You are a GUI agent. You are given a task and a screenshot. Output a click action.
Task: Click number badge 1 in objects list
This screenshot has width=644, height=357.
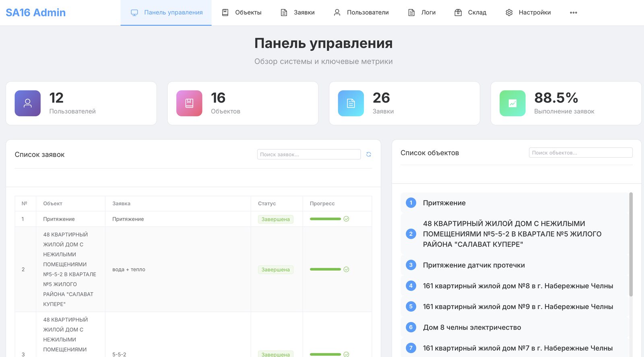pos(411,203)
